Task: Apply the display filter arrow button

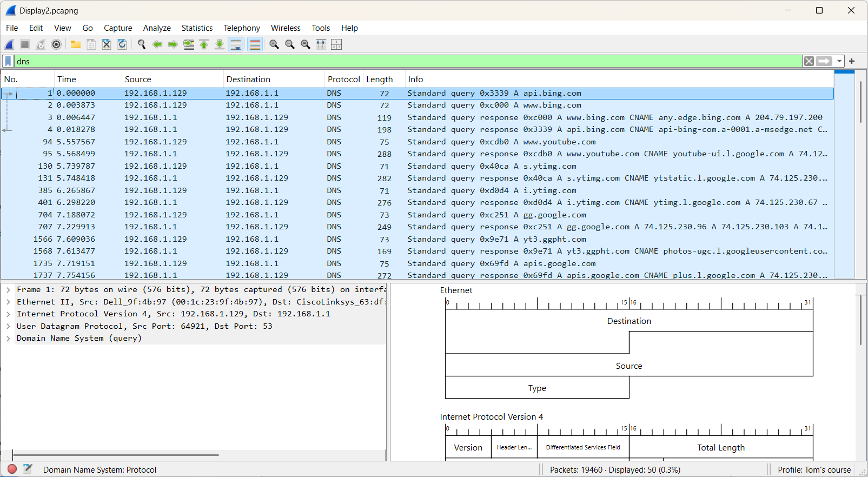Action: point(825,61)
